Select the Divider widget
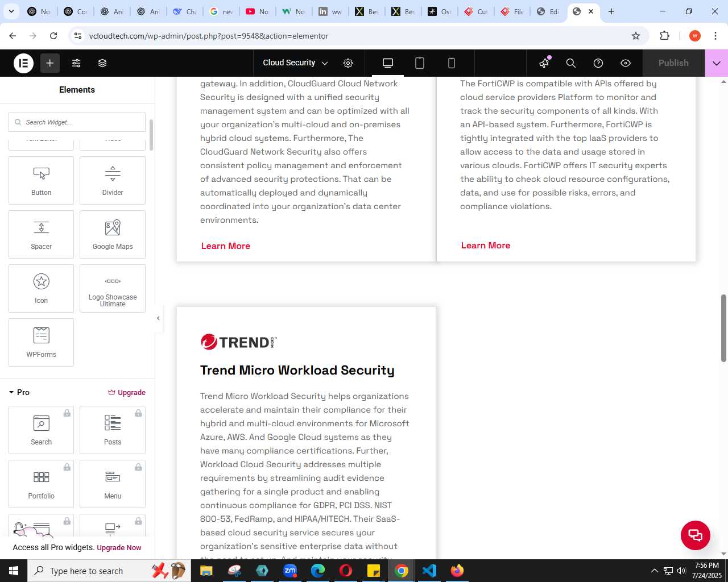The image size is (728, 582). 113,180
